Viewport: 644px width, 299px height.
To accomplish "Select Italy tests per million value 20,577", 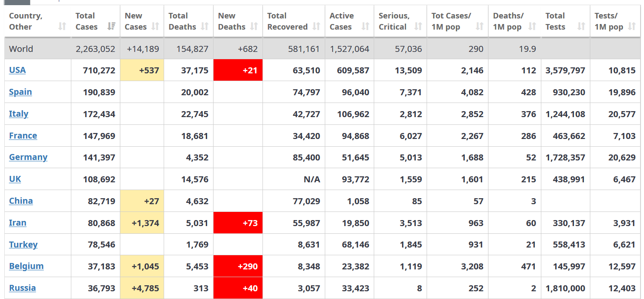I will pos(622,114).
